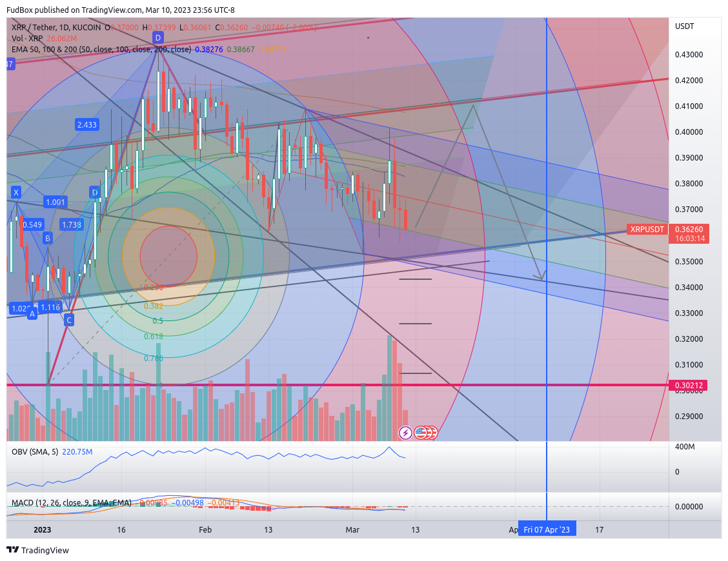
Task: Select the lower D marker near 1.738
Action: click(x=95, y=193)
